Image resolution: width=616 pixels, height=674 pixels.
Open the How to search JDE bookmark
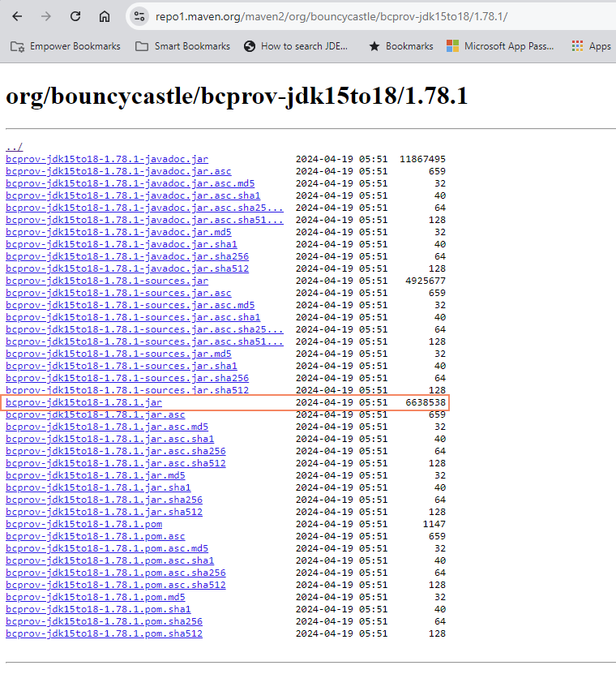[296, 46]
